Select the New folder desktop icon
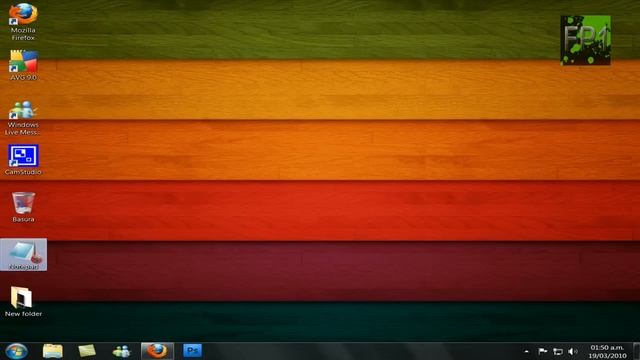640x360 pixels. pyautogui.click(x=23, y=302)
